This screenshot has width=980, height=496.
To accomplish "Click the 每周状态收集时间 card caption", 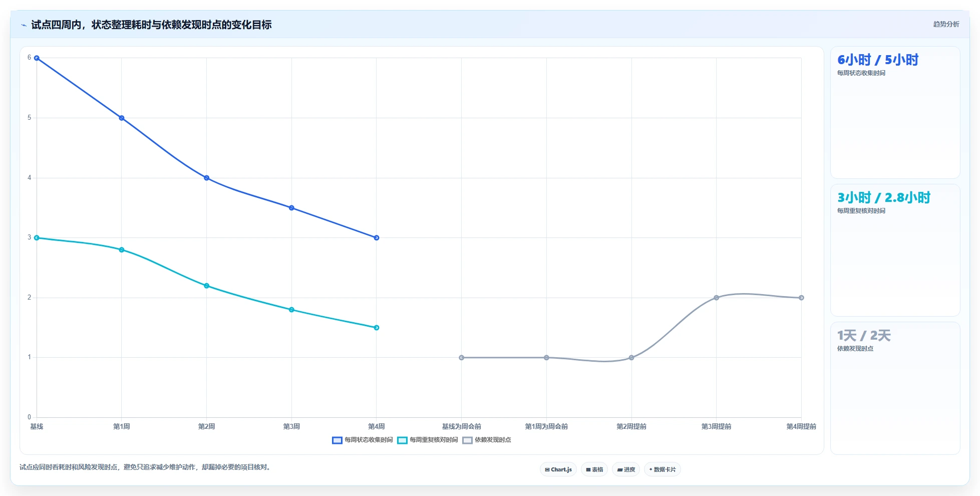I will (x=861, y=73).
